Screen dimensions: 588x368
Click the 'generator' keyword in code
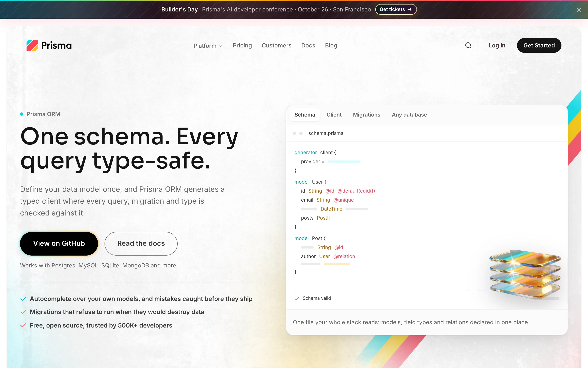(305, 152)
